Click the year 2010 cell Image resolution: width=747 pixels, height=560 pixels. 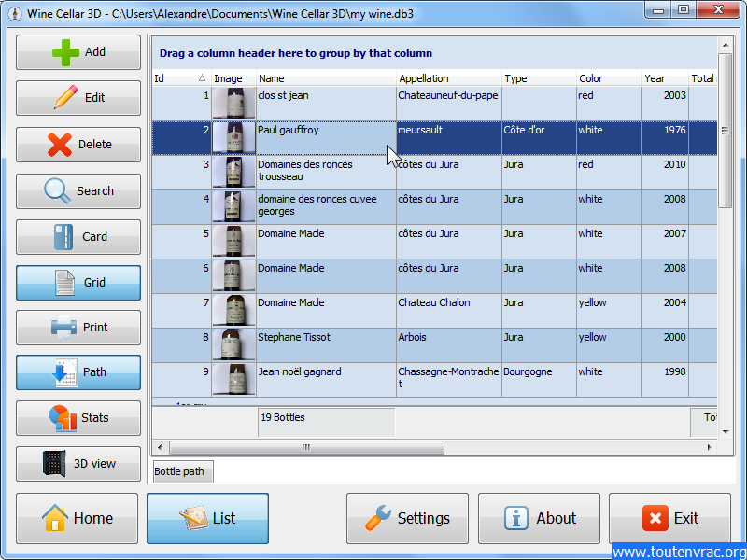pos(665,172)
